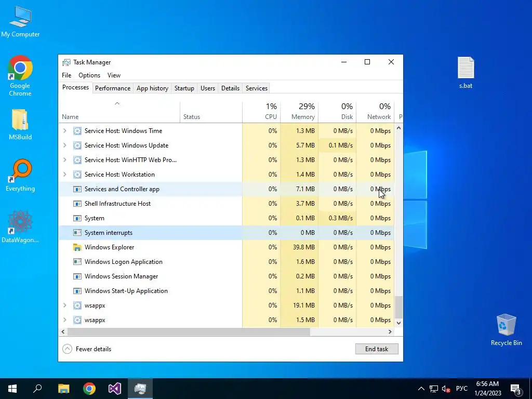Open Visual Studio from the taskbar
Image resolution: width=532 pixels, height=399 pixels.
[x=115, y=389]
